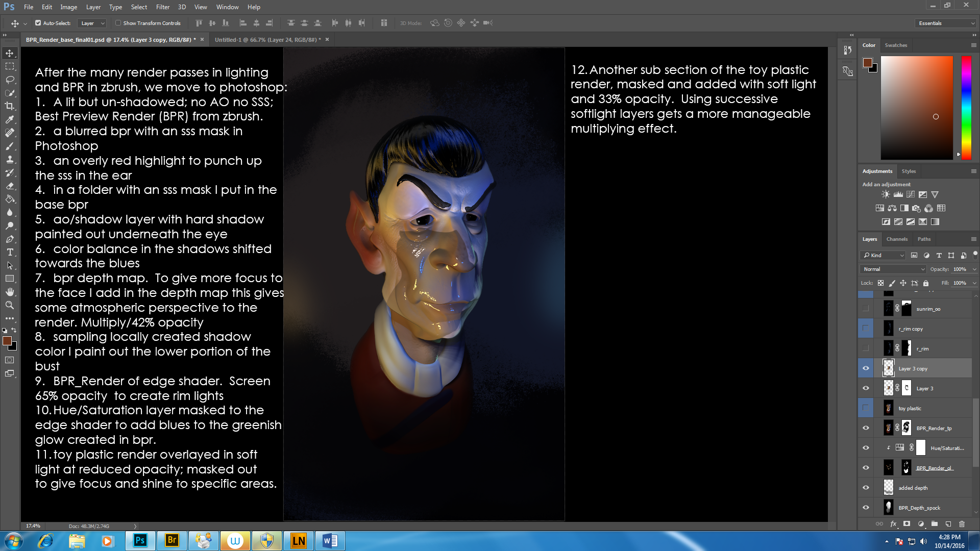
Task: Switch to the Channels tab
Action: pyautogui.click(x=897, y=239)
